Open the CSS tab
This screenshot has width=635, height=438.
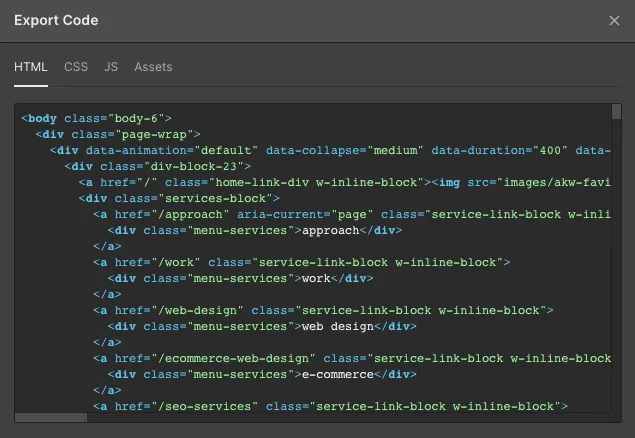(76, 67)
